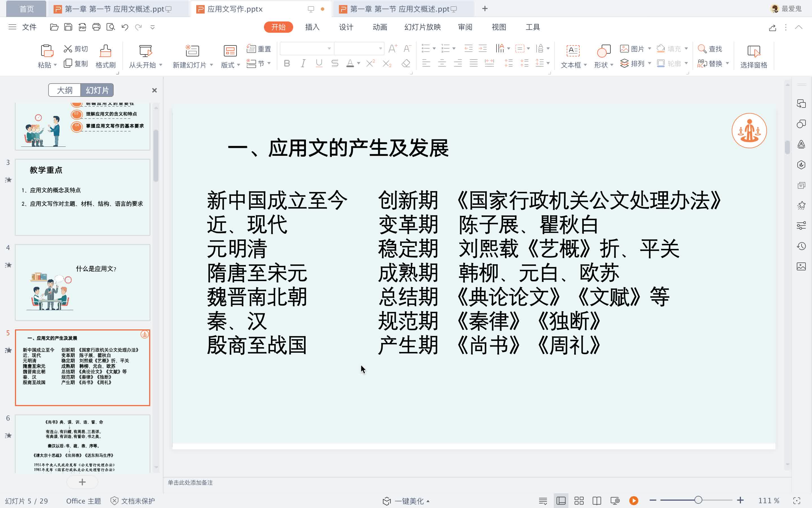The image size is (812, 508).
Task: Switch to the 首页 home tab
Action: pyautogui.click(x=27, y=9)
